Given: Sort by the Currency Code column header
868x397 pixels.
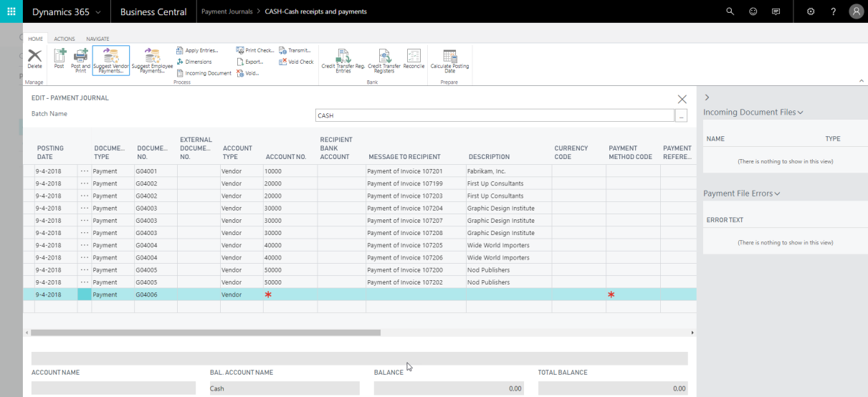Looking at the screenshot, I should pos(571,153).
